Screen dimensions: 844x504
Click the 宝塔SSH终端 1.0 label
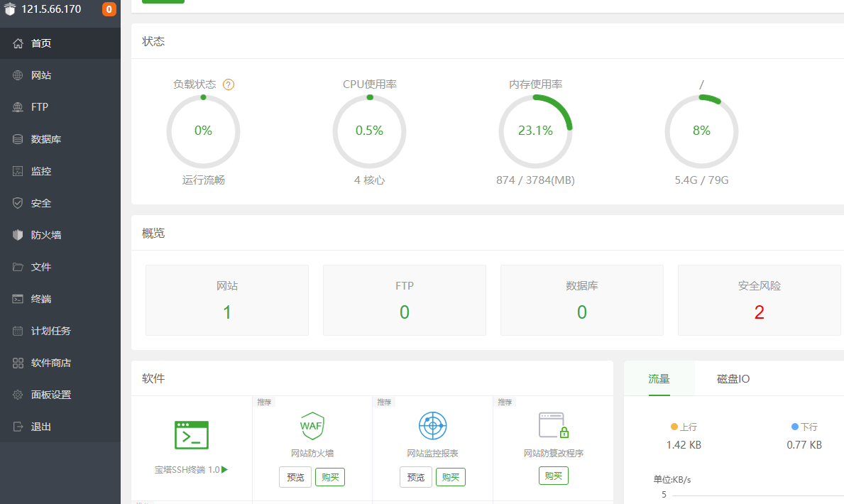pos(187,469)
